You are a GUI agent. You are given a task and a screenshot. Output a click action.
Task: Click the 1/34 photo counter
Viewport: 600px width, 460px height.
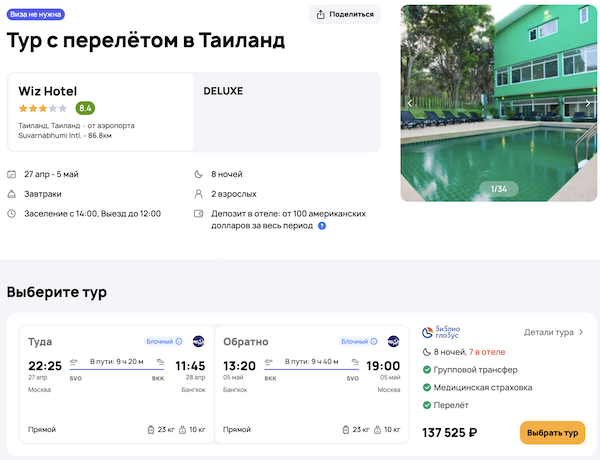[497, 188]
